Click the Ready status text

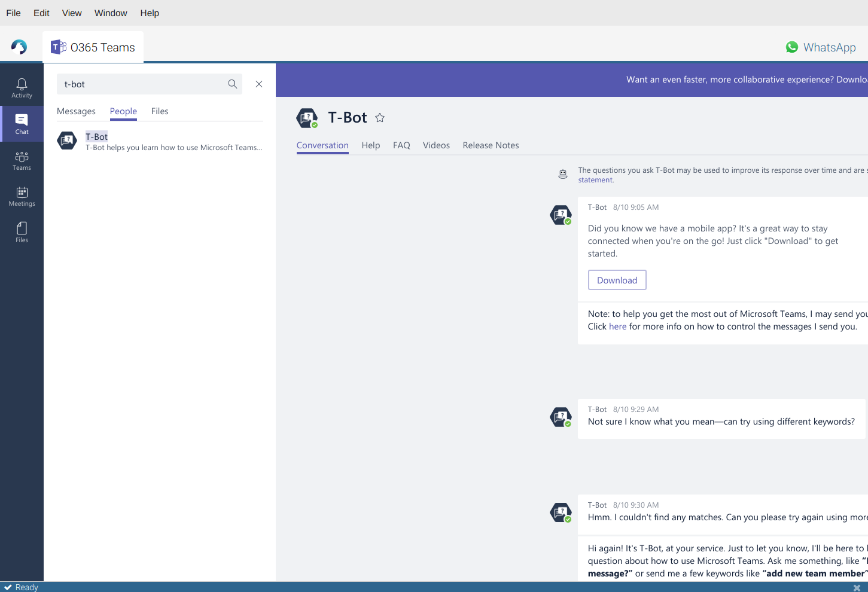pyautogui.click(x=26, y=587)
